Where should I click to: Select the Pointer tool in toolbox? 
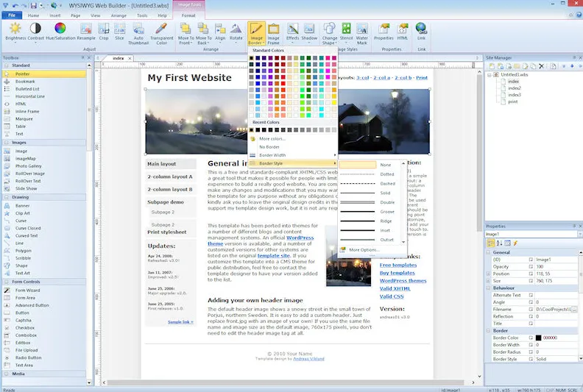(x=44, y=74)
